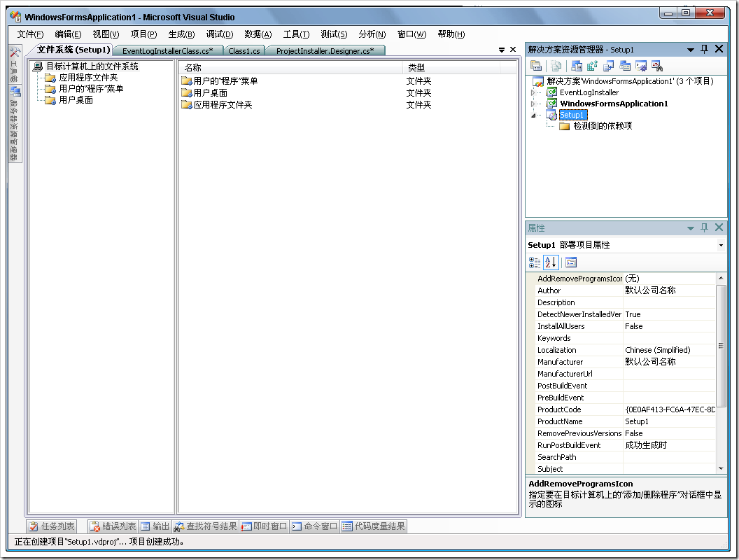Open the 即时窗口 bottom tab

265,526
